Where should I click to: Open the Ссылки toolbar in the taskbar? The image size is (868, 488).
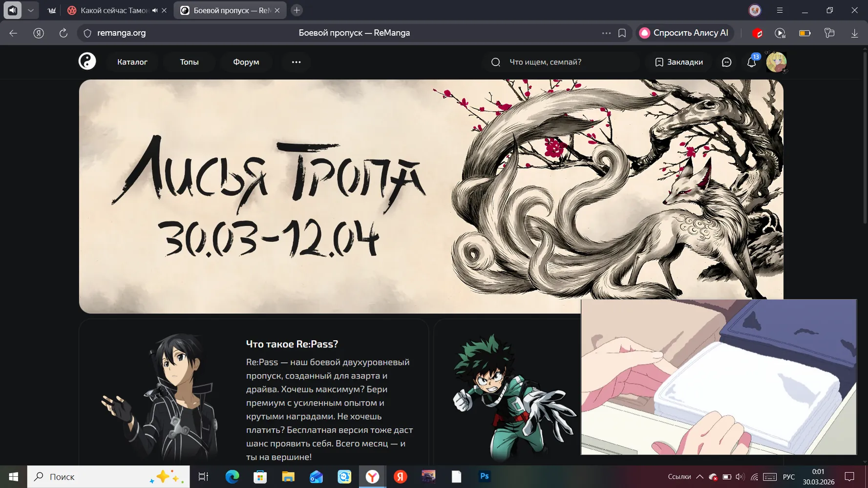pyautogui.click(x=679, y=477)
